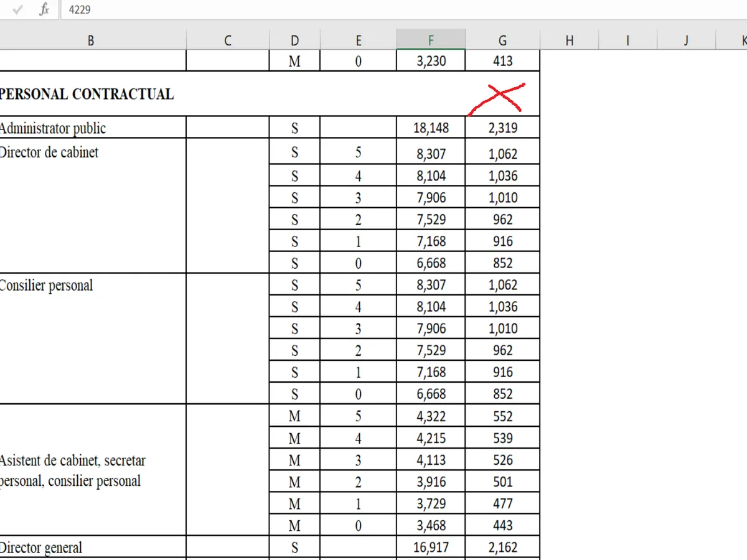
Task: Click the cell with value 18,148
Action: tap(431, 128)
